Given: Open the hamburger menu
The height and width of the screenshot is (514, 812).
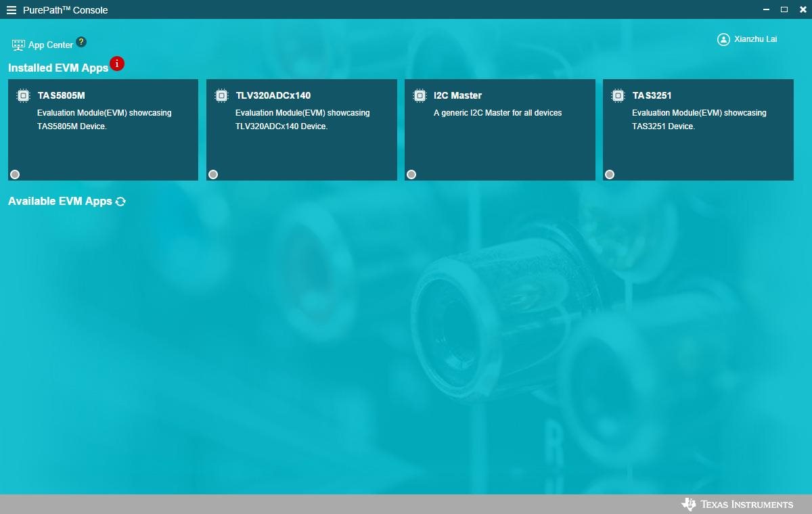Looking at the screenshot, I should tap(11, 9).
